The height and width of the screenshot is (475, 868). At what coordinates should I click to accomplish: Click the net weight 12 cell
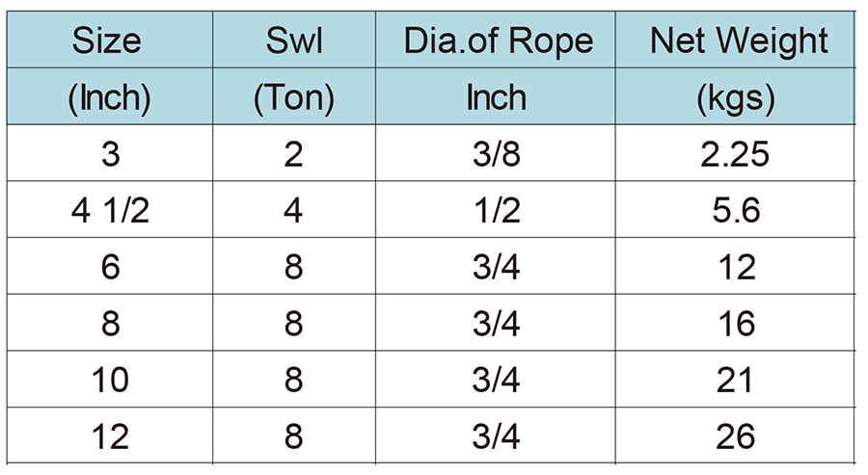pyautogui.click(x=735, y=266)
